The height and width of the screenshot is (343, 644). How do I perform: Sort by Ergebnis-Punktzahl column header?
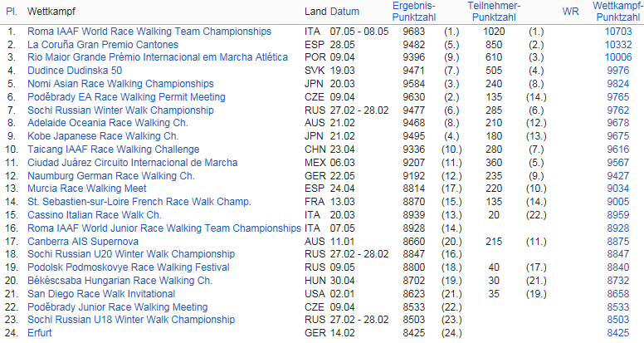pyautogui.click(x=414, y=12)
